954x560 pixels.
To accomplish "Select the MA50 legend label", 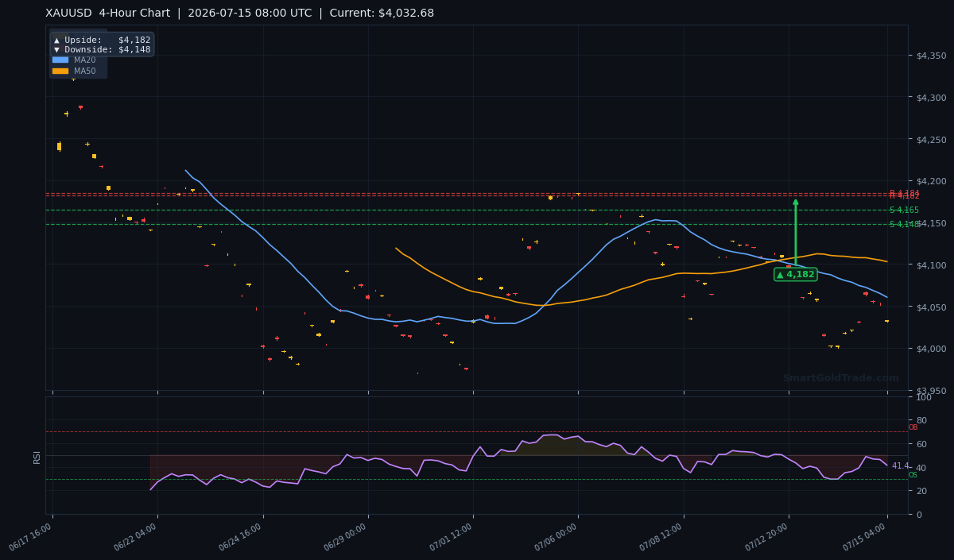I will 85,71.
